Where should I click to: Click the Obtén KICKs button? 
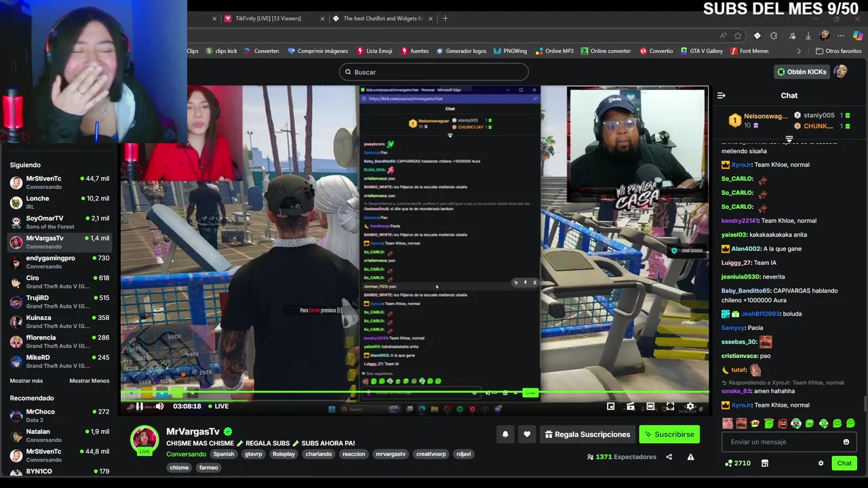point(802,72)
